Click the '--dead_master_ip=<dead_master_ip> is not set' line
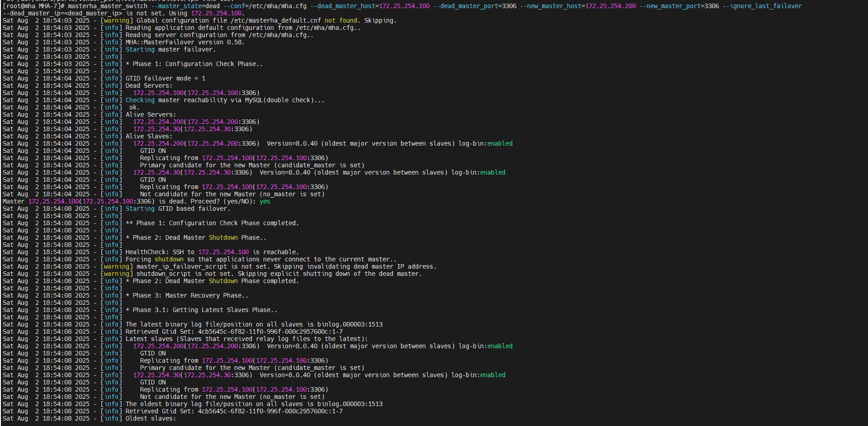 pyautogui.click(x=123, y=13)
